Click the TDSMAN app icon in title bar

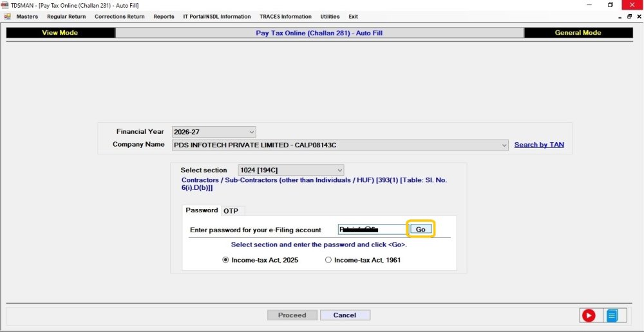[x=5, y=5]
